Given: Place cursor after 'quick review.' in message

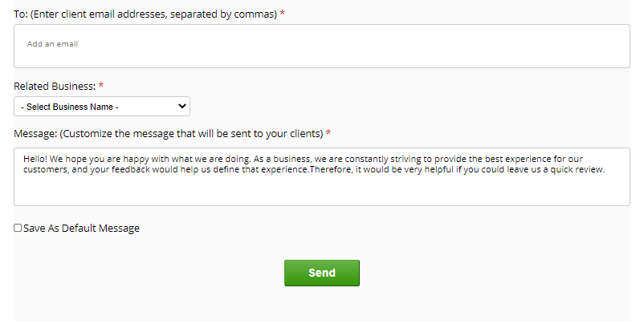Looking at the screenshot, I should [605, 170].
